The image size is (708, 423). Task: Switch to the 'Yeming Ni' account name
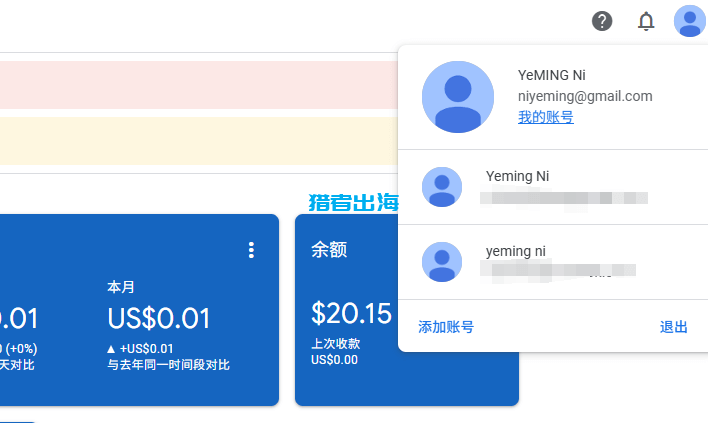click(x=517, y=176)
